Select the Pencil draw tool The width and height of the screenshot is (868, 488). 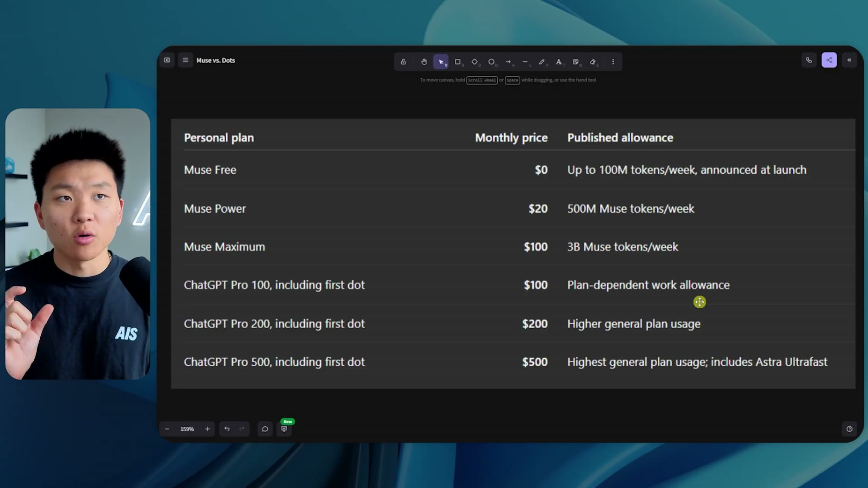tap(542, 62)
